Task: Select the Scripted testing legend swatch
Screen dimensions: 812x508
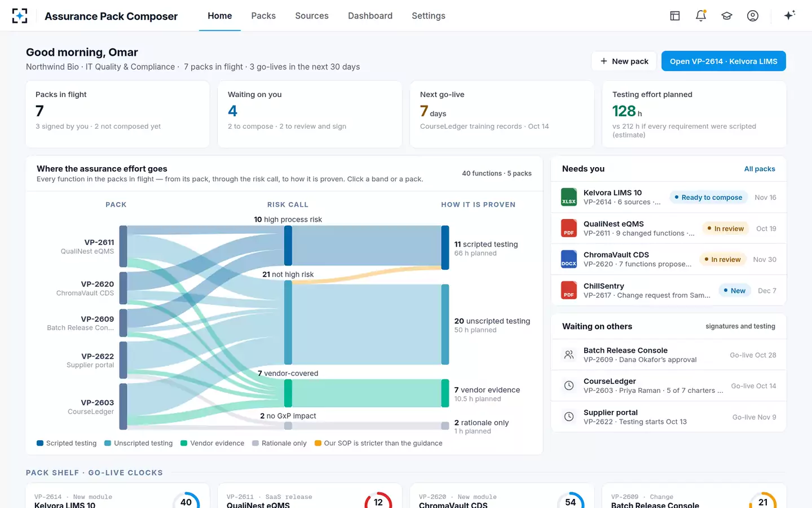Action: [x=40, y=443]
